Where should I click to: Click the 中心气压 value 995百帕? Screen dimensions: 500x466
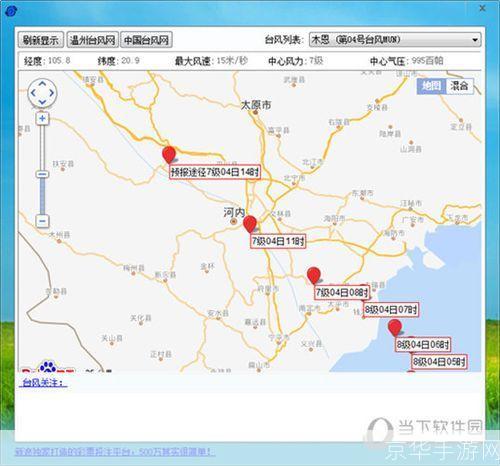[427, 60]
